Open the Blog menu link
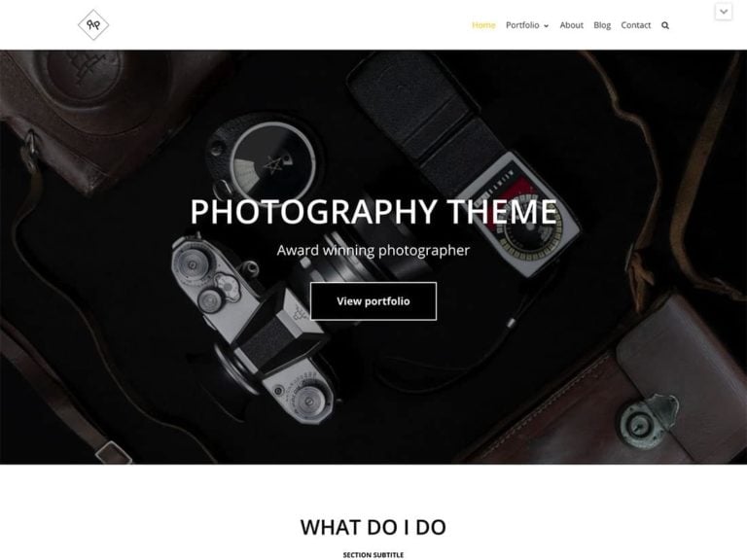The image size is (747, 560). tap(602, 25)
